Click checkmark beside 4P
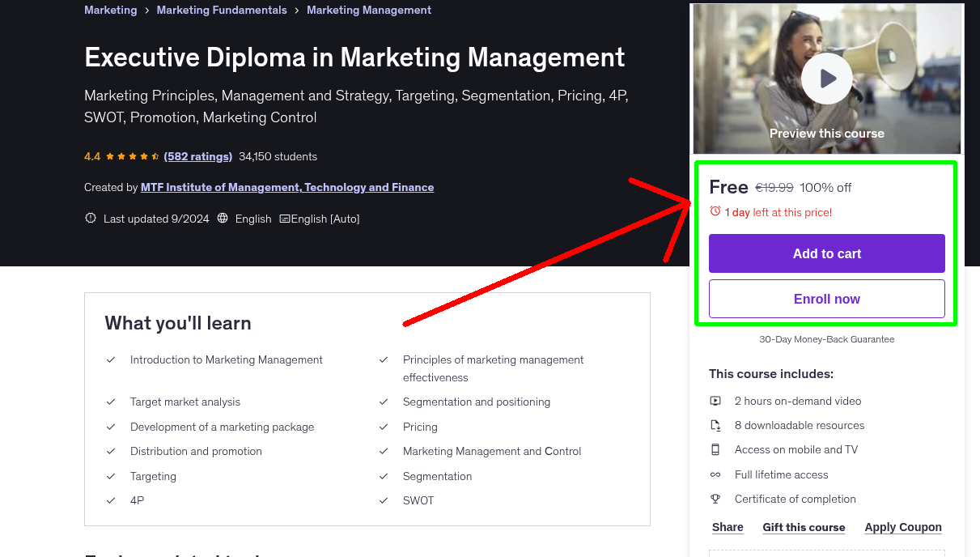980x557 pixels. 111,500
